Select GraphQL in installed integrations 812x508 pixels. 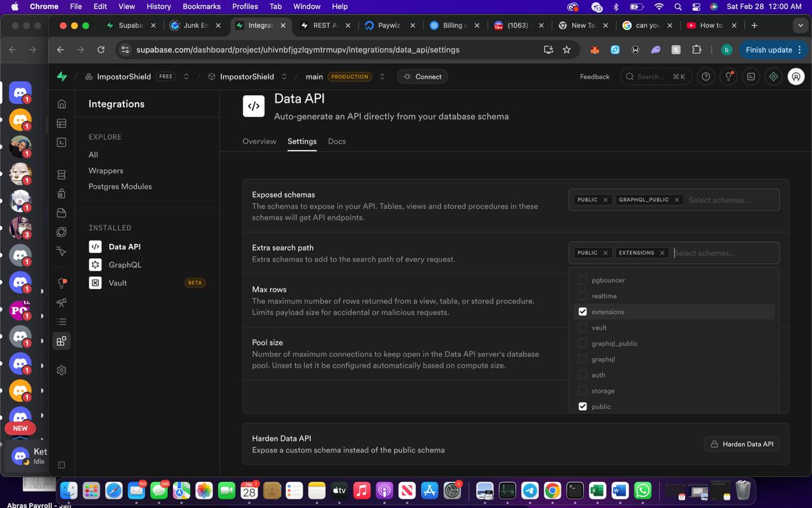[125, 265]
